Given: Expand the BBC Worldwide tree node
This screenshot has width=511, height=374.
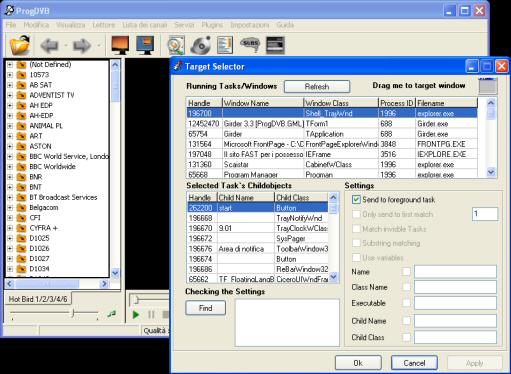Looking at the screenshot, I should pos(10,167).
